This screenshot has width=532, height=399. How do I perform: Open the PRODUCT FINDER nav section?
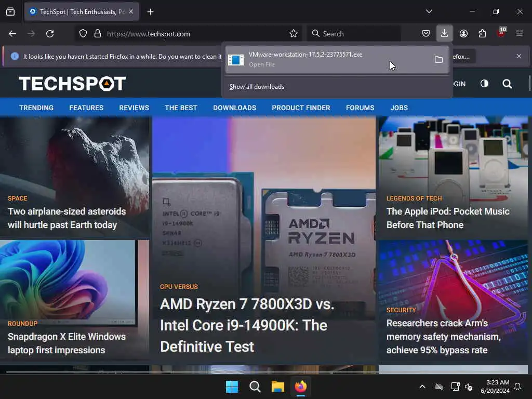click(x=301, y=108)
